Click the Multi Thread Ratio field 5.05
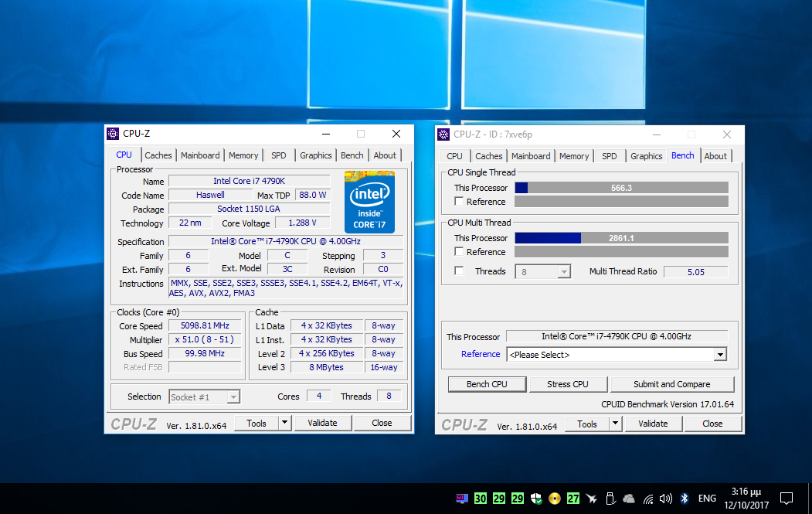 (695, 271)
